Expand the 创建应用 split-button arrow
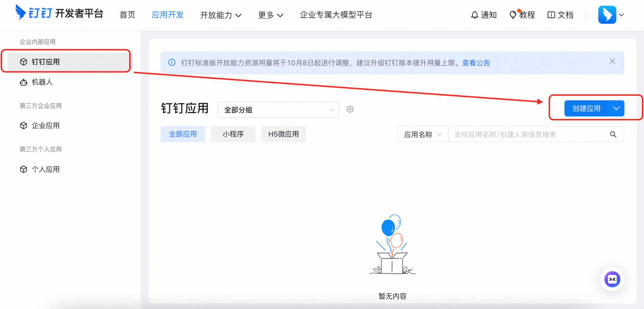The width and height of the screenshot is (644, 309). pyautogui.click(x=616, y=108)
